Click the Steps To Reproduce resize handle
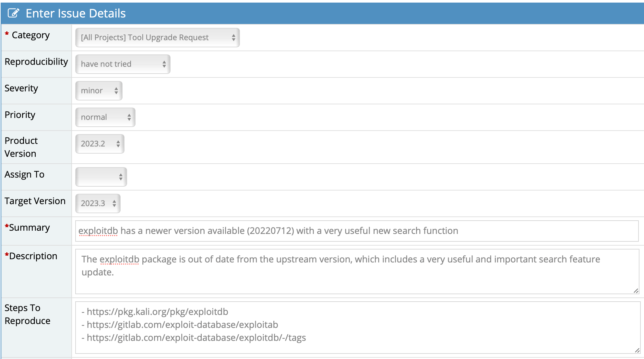 [637, 350]
